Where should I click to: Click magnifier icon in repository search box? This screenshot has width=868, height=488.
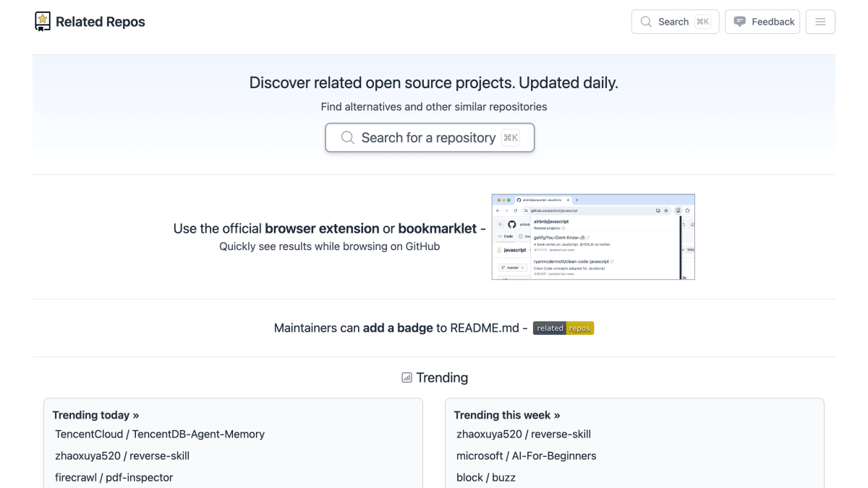[348, 137]
